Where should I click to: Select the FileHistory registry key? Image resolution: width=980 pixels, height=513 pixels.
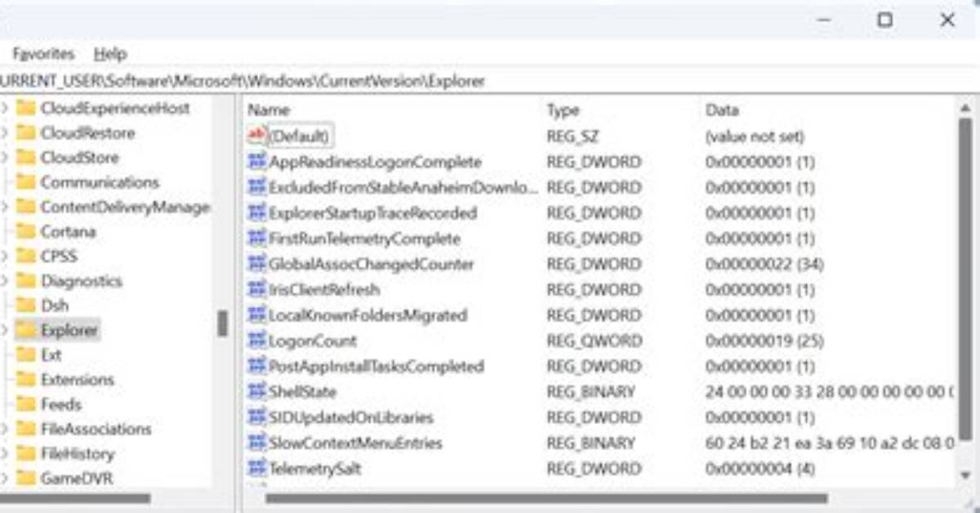78,453
